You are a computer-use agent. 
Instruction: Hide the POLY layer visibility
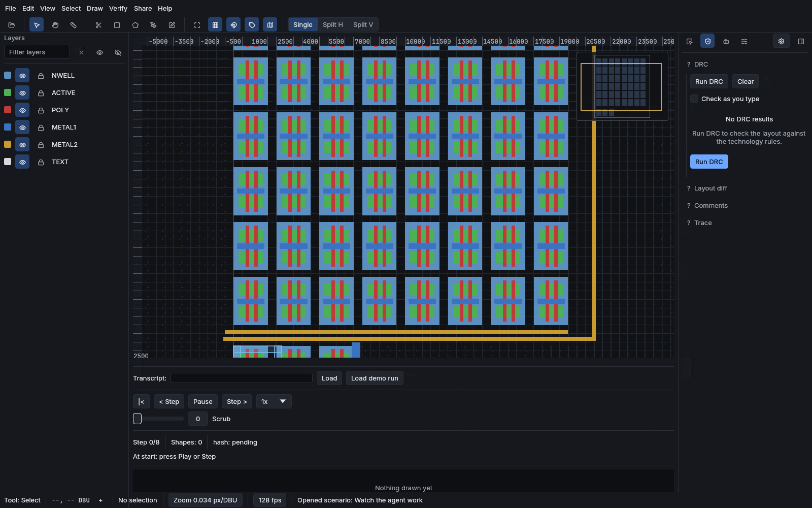(22, 110)
